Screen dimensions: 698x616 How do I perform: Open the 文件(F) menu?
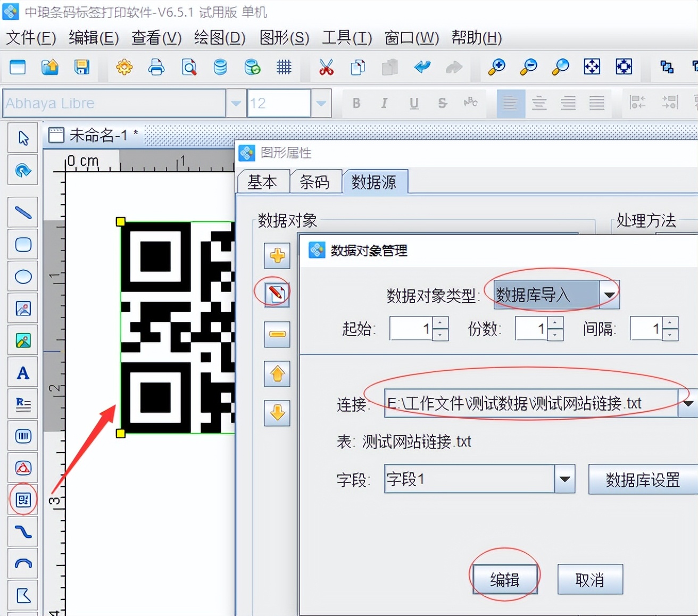(x=31, y=38)
